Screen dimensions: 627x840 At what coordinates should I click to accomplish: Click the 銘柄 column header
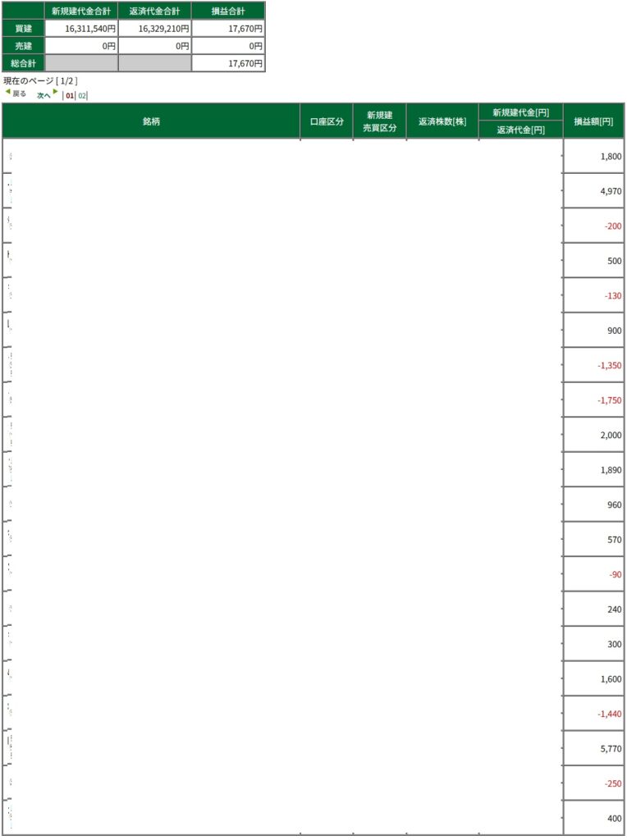click(x=151, y=121)
